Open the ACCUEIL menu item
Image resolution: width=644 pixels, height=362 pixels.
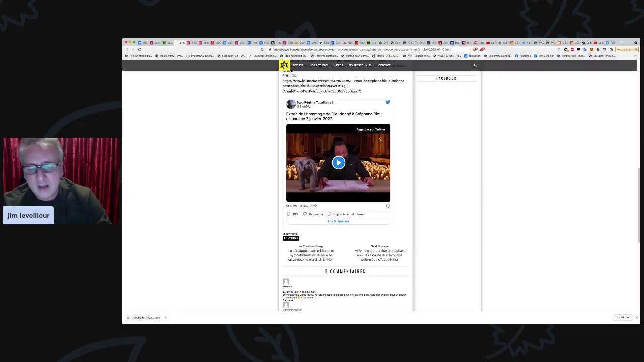[298, 65]
